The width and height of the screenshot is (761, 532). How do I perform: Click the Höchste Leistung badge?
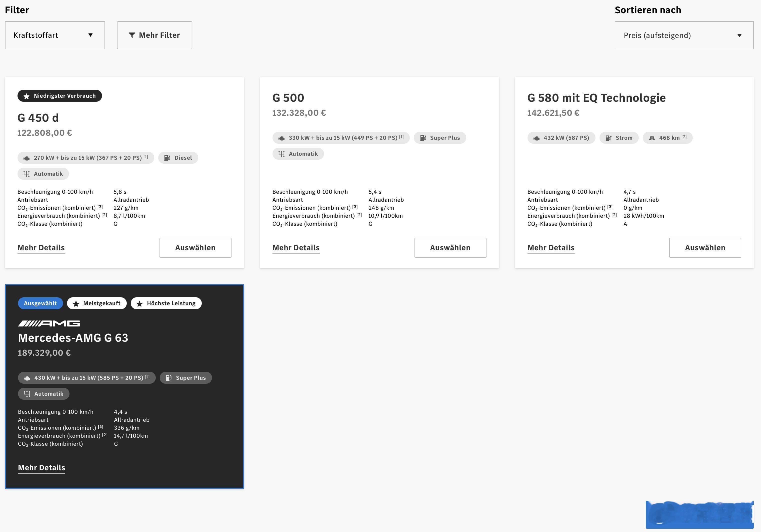166,303
